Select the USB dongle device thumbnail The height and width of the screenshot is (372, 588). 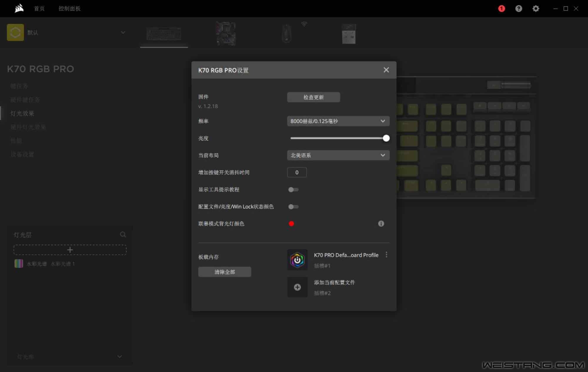coord(349,34)
